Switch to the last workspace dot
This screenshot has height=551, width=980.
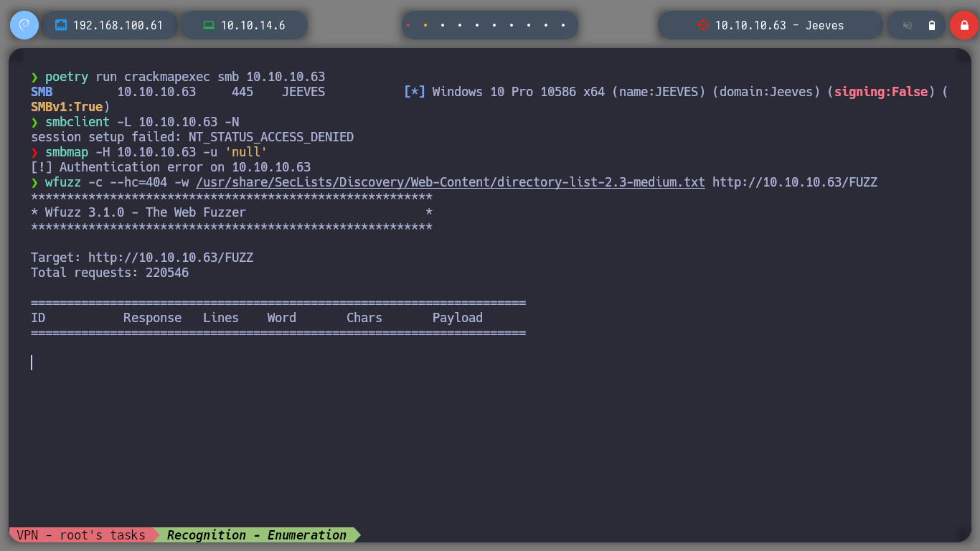563,25
